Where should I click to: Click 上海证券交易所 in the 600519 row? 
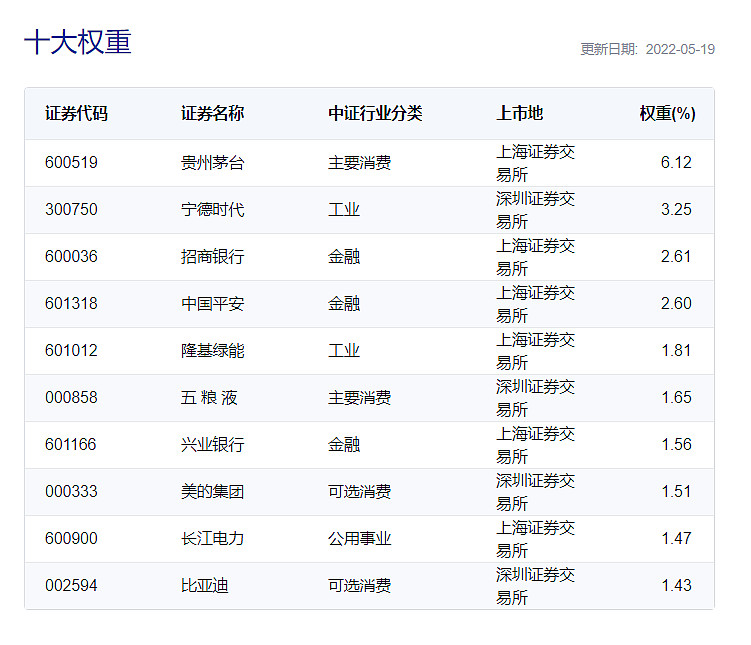[535, 163]
